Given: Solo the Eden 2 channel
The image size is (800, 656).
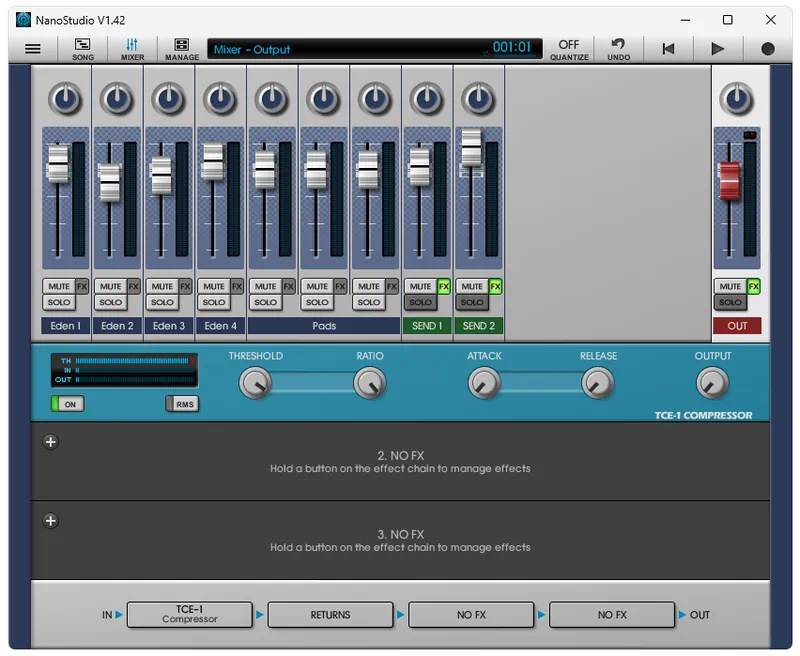Looking at the screenshot, I should click(110, 302).
